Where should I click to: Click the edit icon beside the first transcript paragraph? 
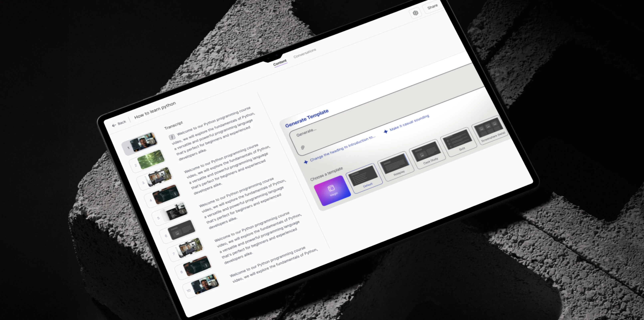pos(172,137)
